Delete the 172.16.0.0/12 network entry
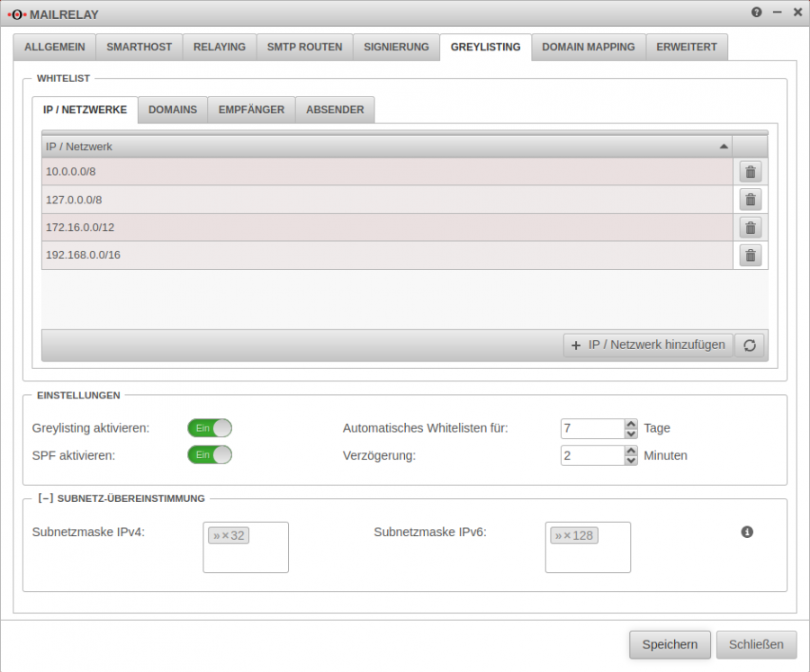This screenshot has width=810, height=672. (750, 227)
